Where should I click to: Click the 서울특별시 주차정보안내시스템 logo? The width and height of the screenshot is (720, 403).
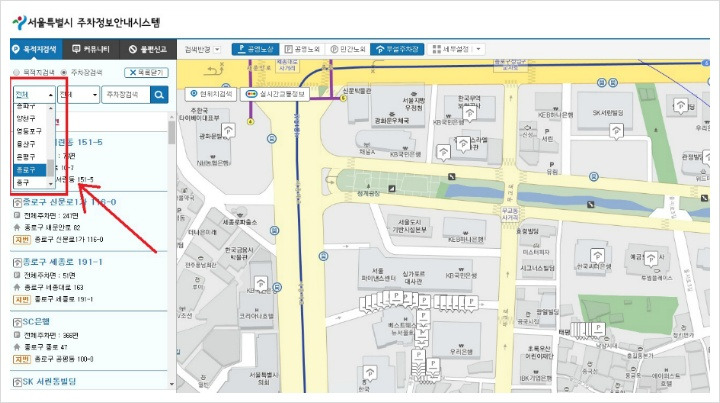[x=86, y=22]
